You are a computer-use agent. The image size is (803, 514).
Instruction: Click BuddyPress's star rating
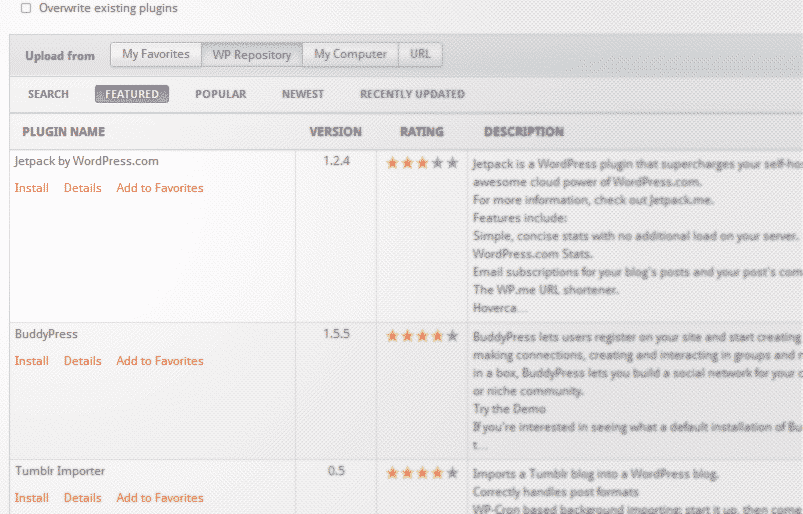[422, 335]
